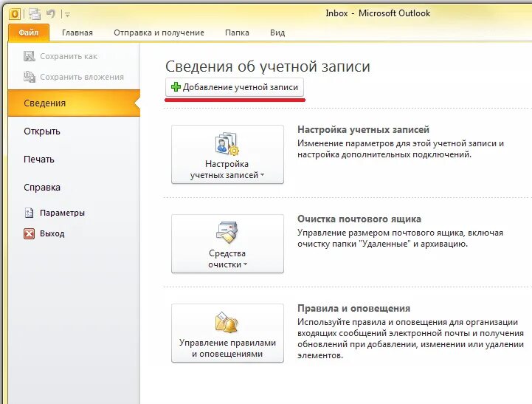
Task: Switch to the Главная tab
Action: (x=77, y=32)
